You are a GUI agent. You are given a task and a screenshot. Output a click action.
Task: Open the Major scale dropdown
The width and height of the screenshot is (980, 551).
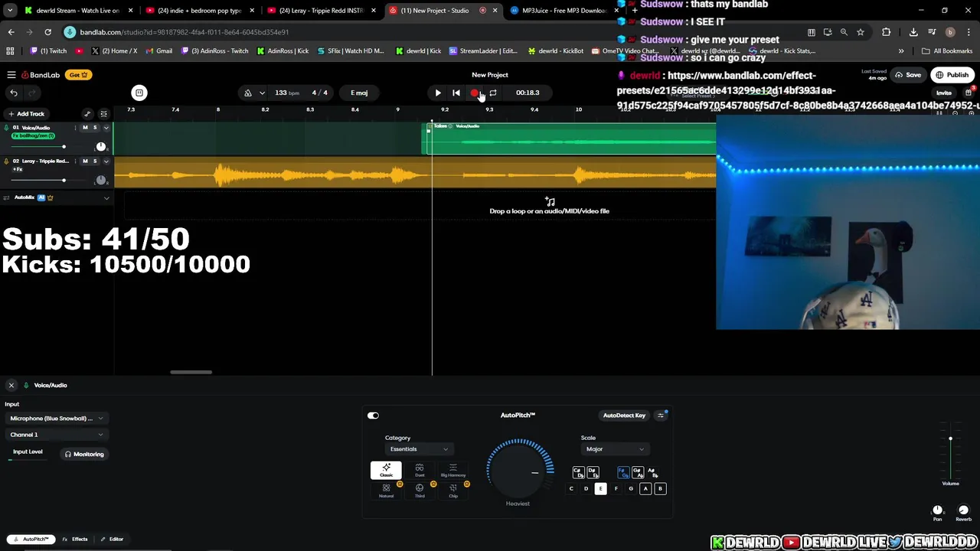tap(615, 449)
